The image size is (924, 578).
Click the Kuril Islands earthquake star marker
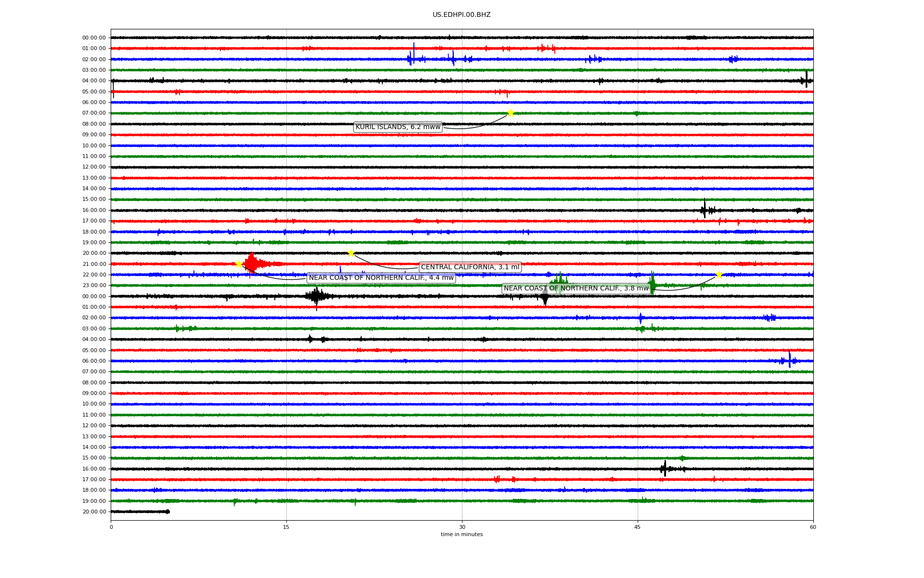tap(511, 113)
